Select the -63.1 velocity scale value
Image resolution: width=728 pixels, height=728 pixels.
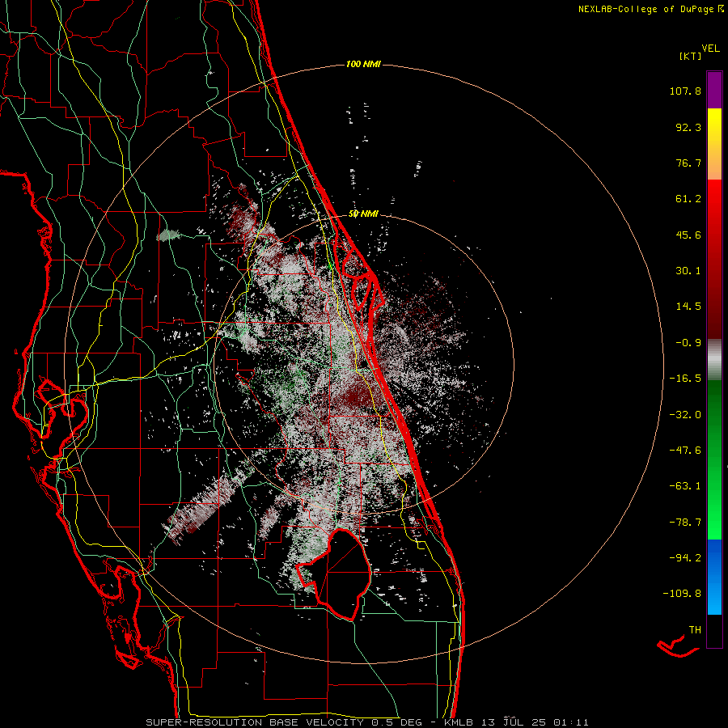tap(685, 486)
